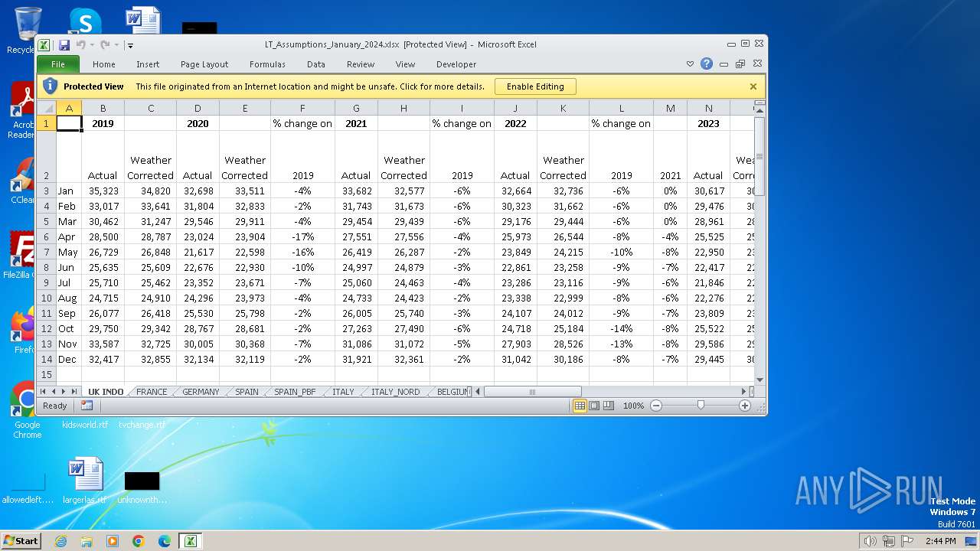Open the Page Layout ribbon tab
Viewport: 980px width, 551px height.
click(204, 64)
